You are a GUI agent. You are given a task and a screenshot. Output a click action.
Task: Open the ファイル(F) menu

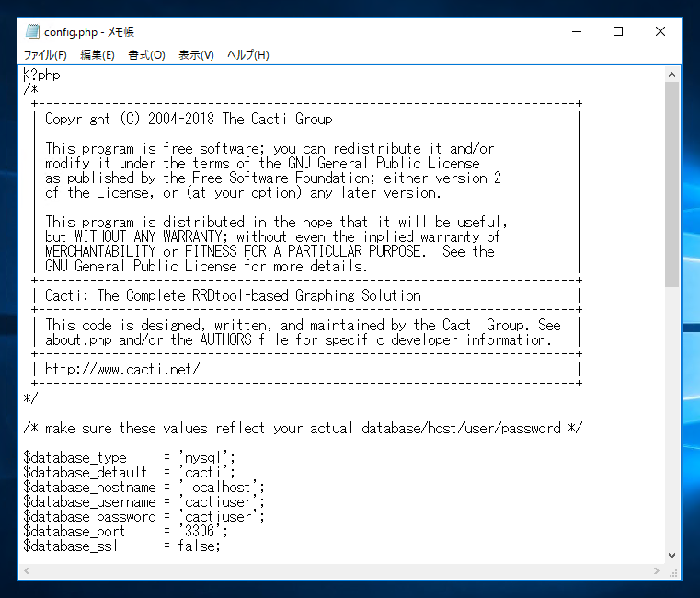pyautogui.click(x=45, y=55)
